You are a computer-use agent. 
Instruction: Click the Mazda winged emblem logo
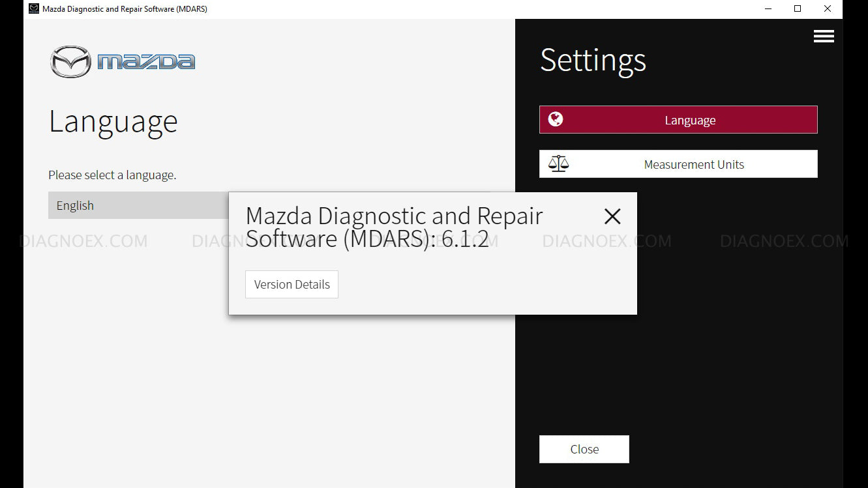click(x=70, y=62)
